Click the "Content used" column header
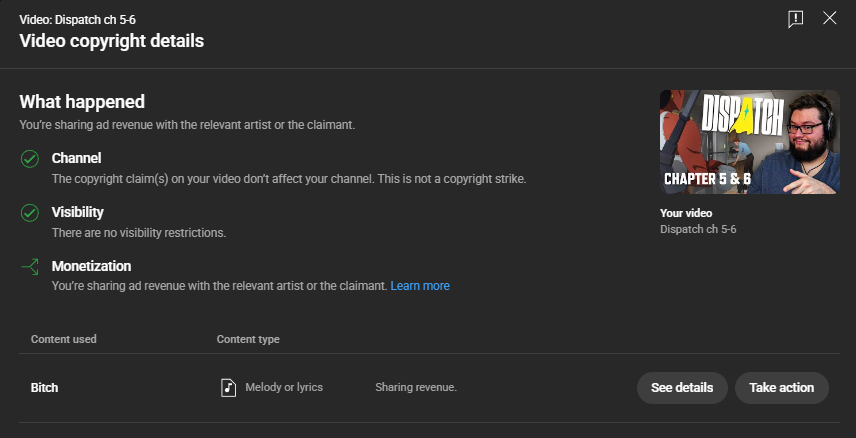 click(63, 339)
